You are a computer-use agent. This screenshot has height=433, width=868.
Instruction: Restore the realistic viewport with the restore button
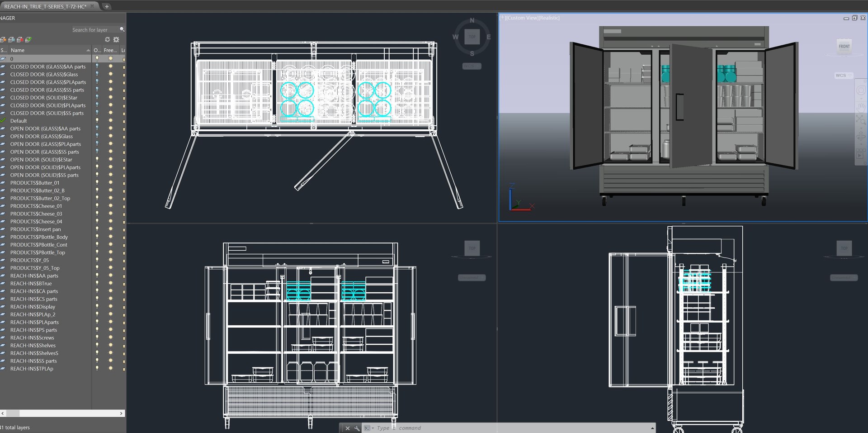click(854, 18)
